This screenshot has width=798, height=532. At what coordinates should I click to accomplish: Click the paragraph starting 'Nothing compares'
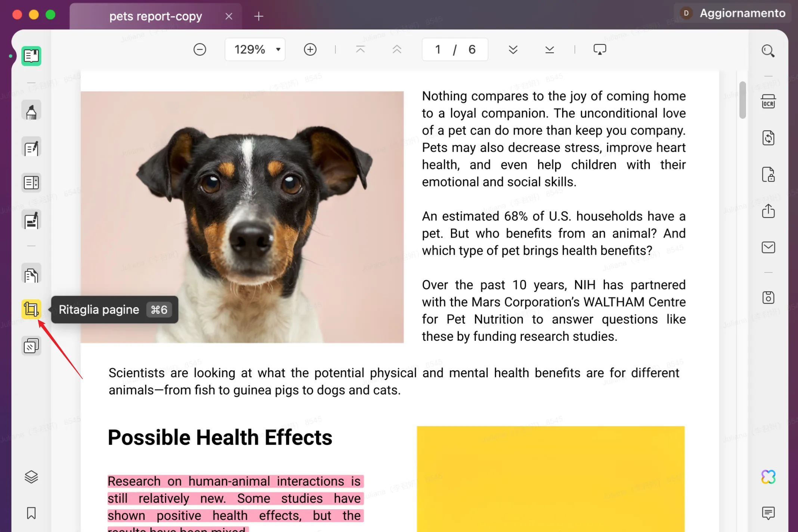tap(554, 139)
